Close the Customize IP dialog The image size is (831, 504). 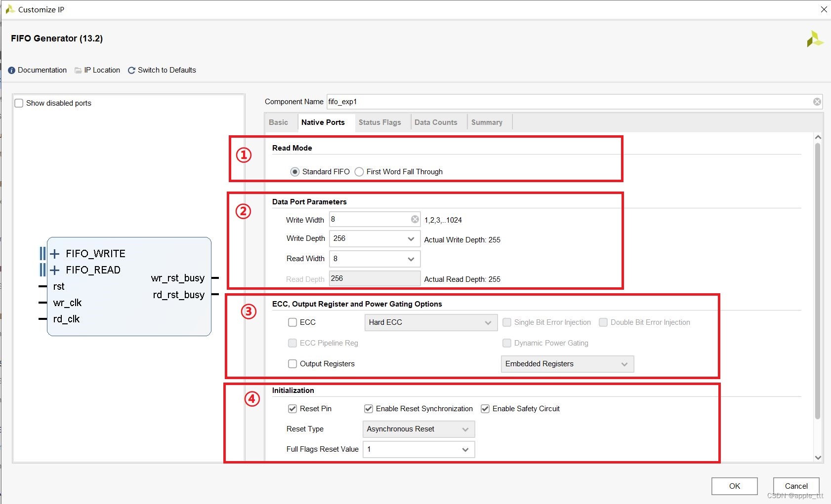click(824, 9)
